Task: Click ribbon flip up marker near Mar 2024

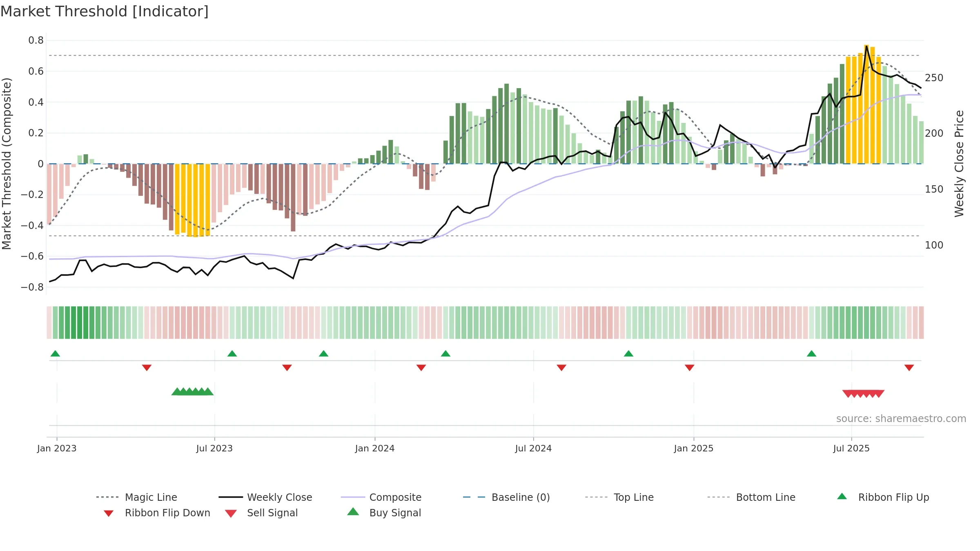Action: [445, 353]
